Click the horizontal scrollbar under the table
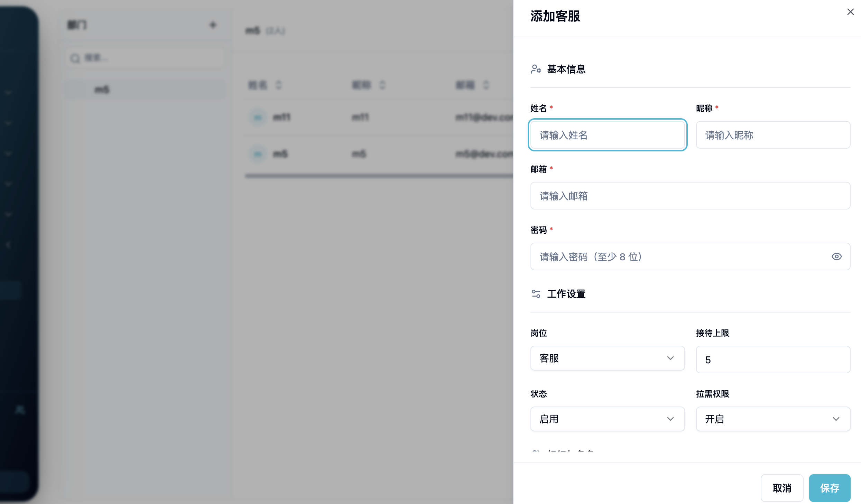 (x=379, y=176)
